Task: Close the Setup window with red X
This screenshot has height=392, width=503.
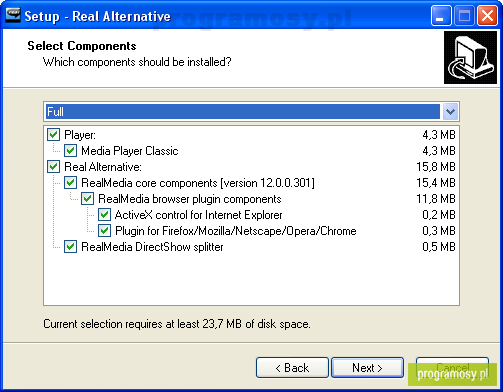Action: [x=487, y=15]
